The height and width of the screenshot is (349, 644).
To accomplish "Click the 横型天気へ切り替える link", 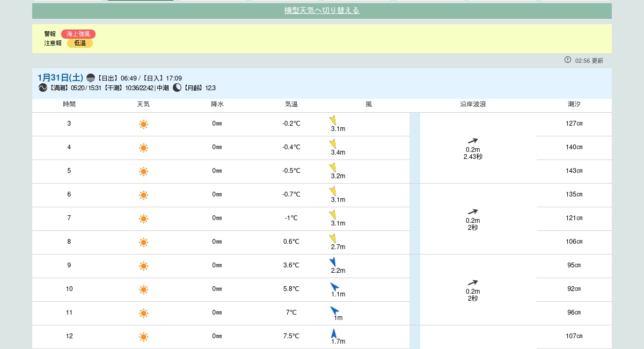I will point(321,10).
